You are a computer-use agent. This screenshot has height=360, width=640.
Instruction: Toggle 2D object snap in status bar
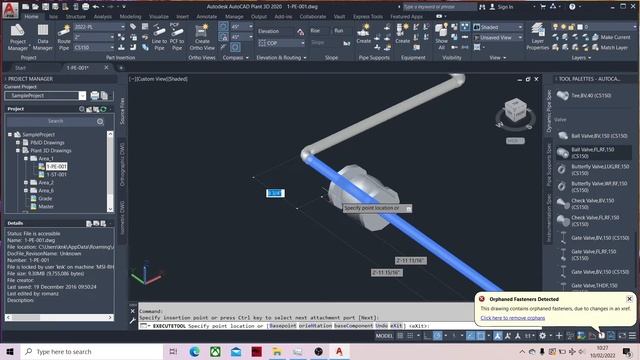click(480, 336)
